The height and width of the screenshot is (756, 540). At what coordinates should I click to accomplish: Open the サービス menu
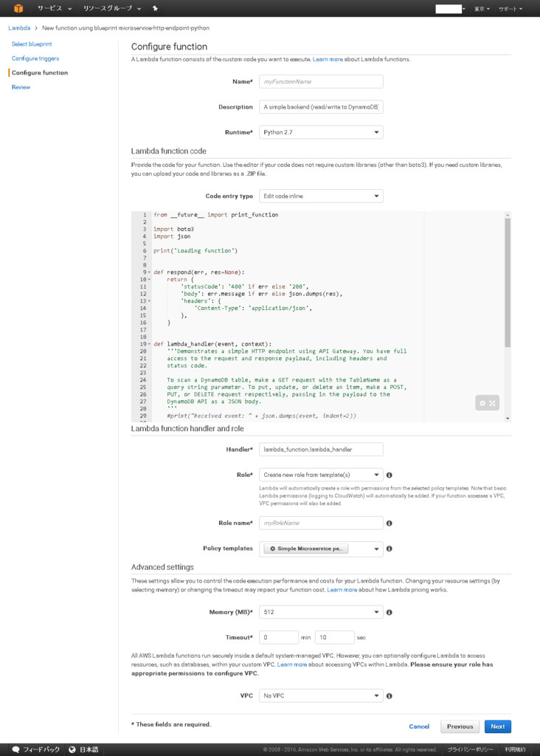click(55, 8)
